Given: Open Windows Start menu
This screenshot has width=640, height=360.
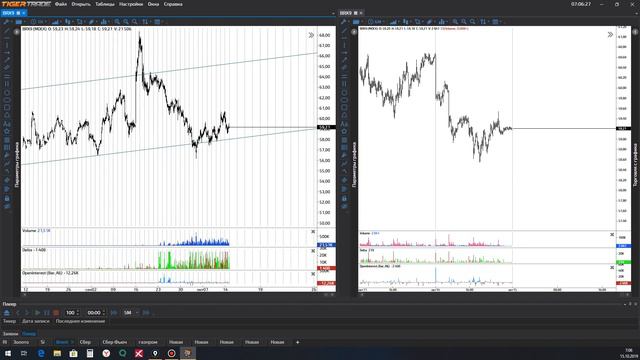Looking at the screenshot, I should point(8,353).
